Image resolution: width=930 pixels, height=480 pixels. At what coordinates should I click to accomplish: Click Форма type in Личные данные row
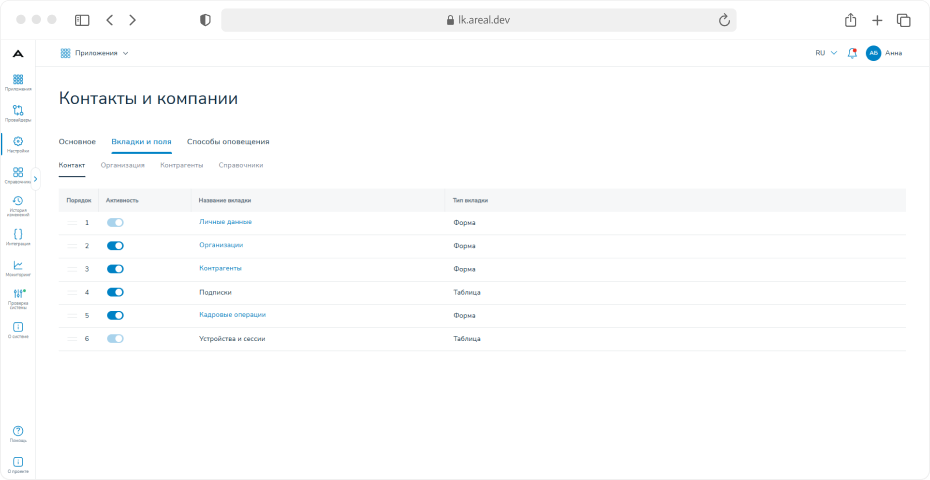click(x=464, y=222)
